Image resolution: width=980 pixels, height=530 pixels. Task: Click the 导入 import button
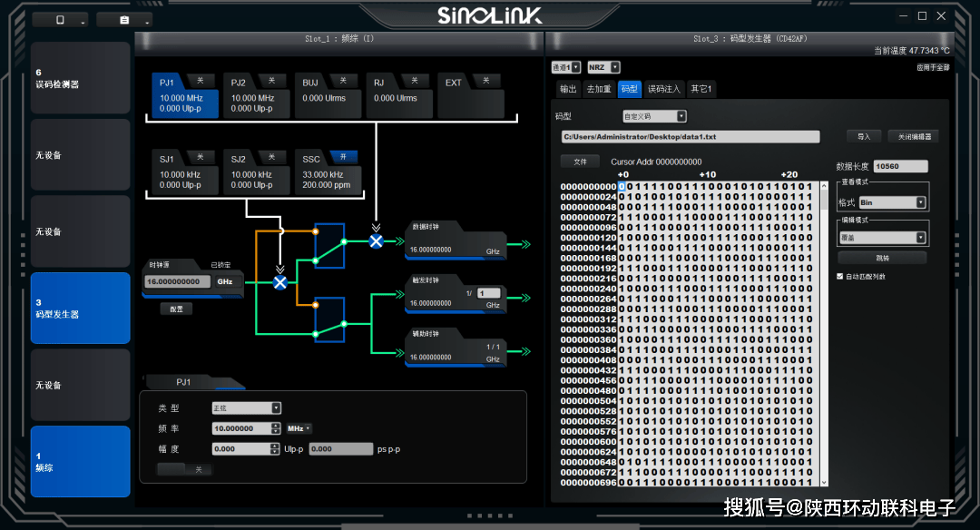tap(863, 136)
